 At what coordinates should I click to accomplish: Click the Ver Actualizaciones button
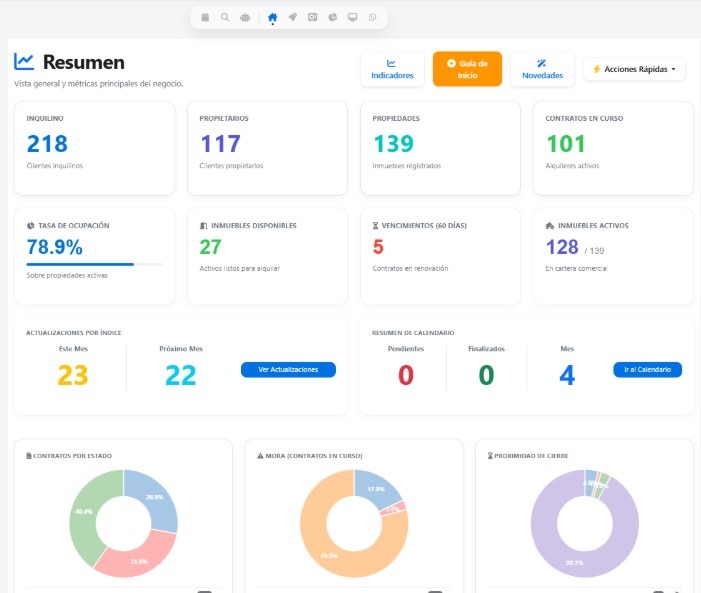[288, 370]
